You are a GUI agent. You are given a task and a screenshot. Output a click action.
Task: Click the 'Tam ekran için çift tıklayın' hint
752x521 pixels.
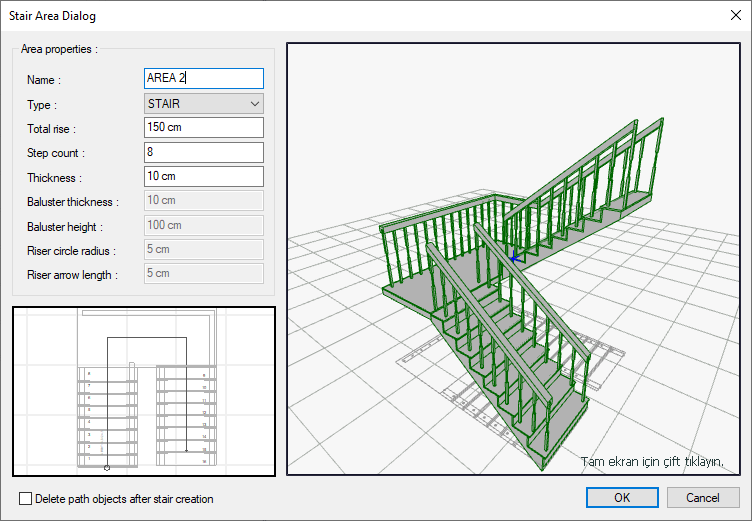point(651,461)
